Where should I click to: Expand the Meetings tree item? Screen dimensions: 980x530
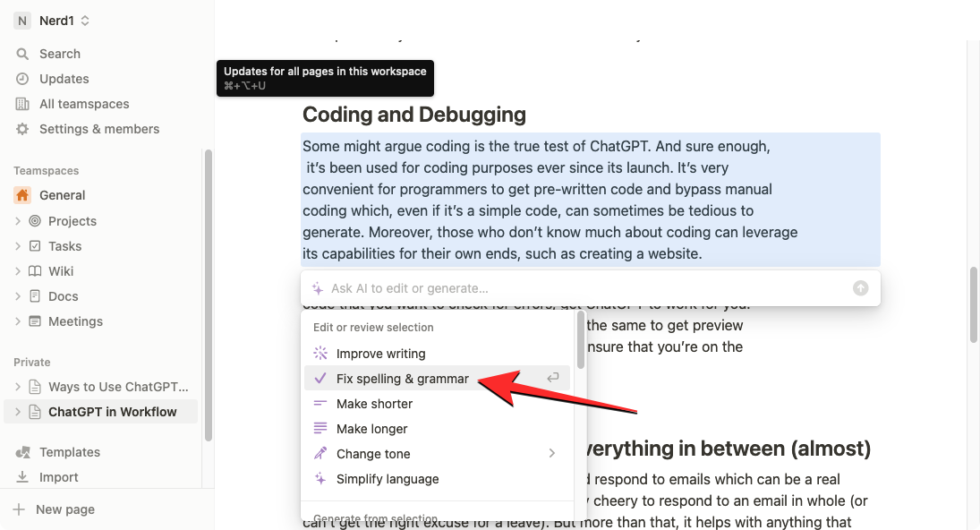(18, 321)
